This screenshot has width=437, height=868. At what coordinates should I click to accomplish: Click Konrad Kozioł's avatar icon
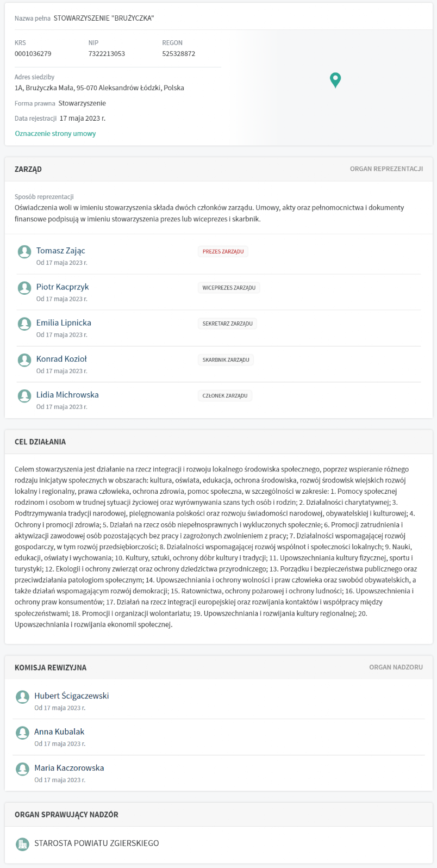(24, 359)
